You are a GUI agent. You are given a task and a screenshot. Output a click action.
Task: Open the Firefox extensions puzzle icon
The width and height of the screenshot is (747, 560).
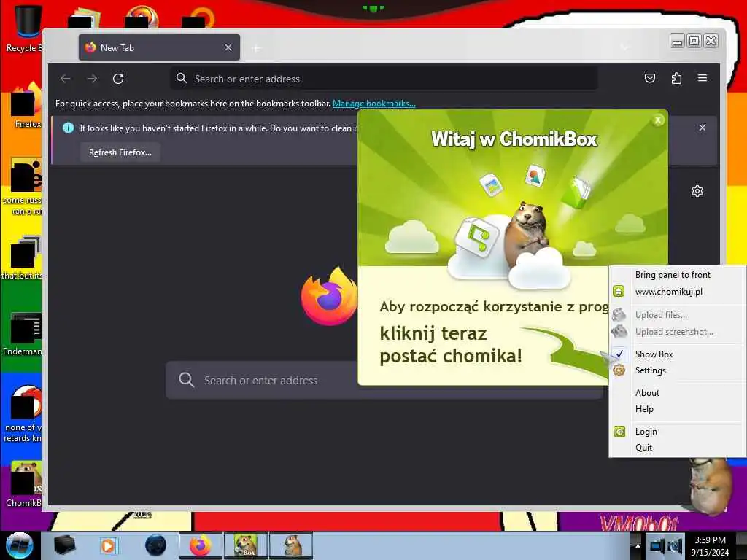coord(676,78)
